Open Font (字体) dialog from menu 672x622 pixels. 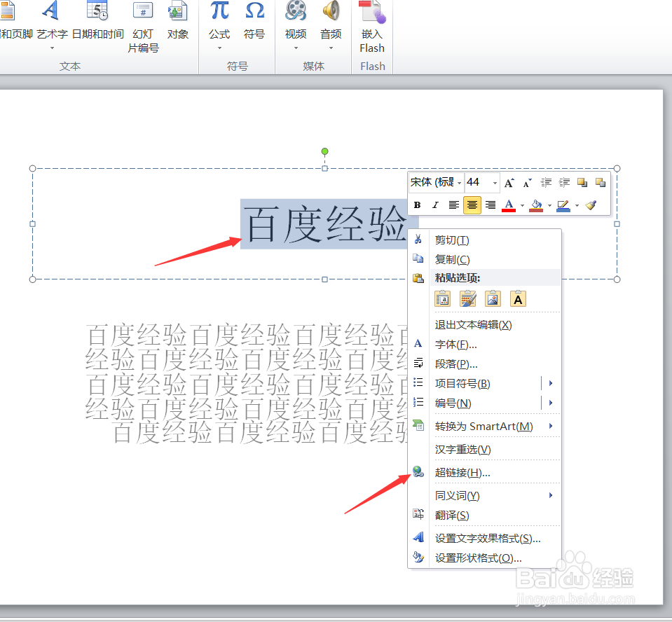pyautogui.click(x=484, y=345)
